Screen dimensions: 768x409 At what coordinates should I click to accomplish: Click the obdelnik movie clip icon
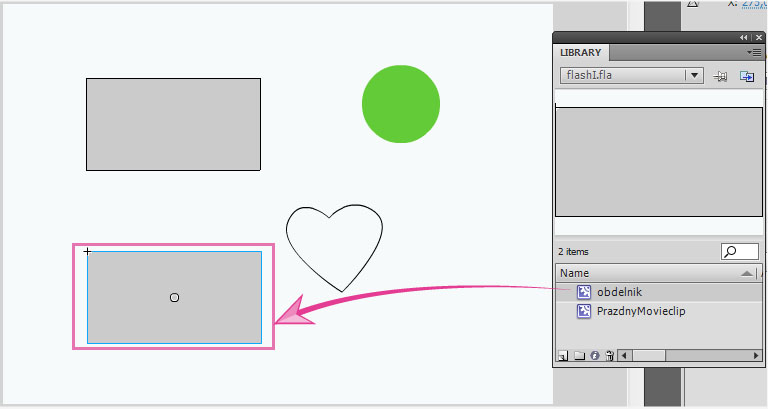pos(584,292)
